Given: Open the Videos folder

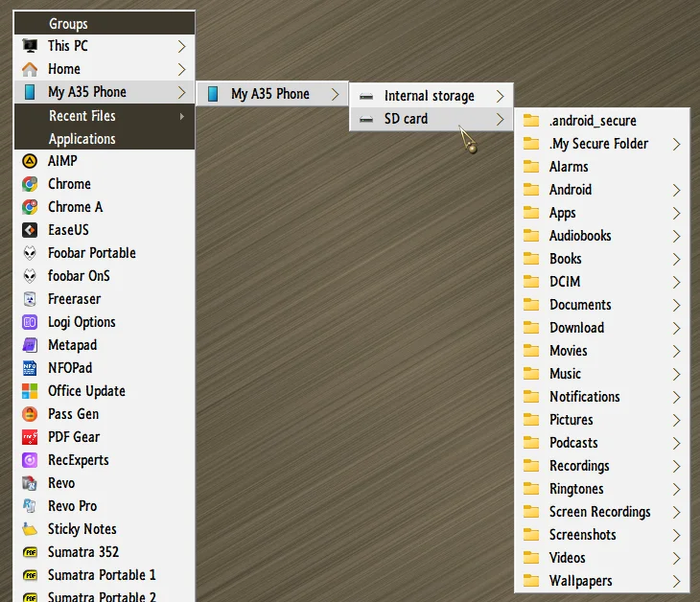Looking at the screenshot, I should click(x=602, y=558).
